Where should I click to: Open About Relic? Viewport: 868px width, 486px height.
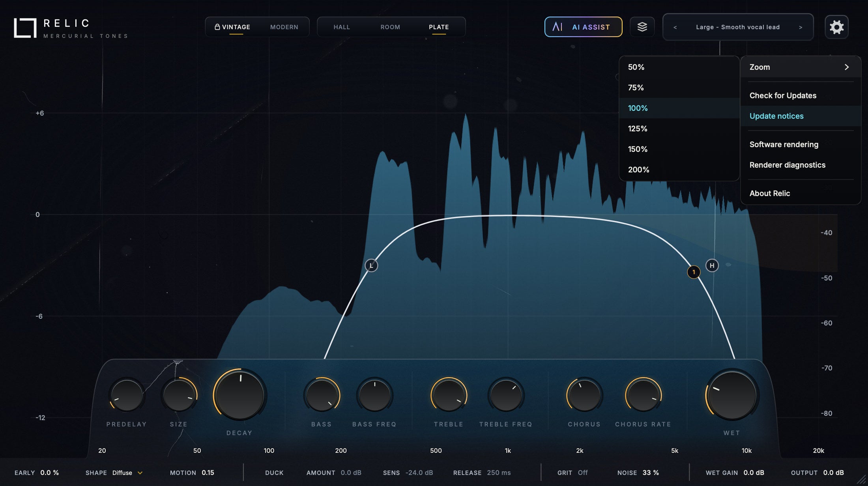tap(801, 193)
